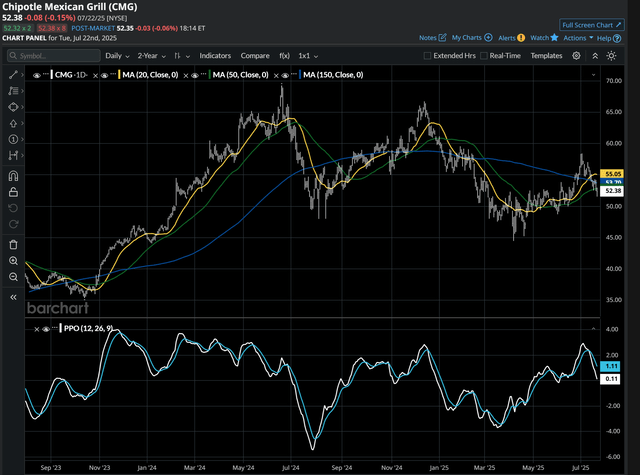Image resolution: width=640 pixels, height=475 pixels.
Task: Click the Symbol search input field
Action: point(54,55)
